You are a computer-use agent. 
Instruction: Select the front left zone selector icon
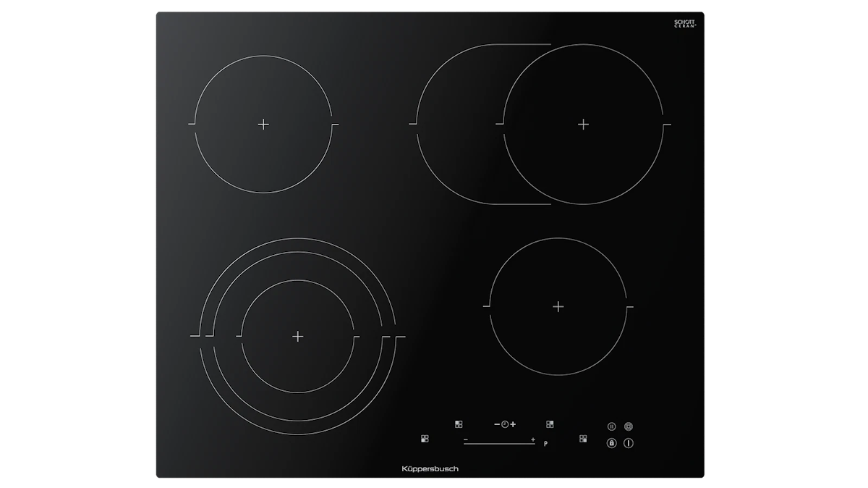(x=425, y=438)
